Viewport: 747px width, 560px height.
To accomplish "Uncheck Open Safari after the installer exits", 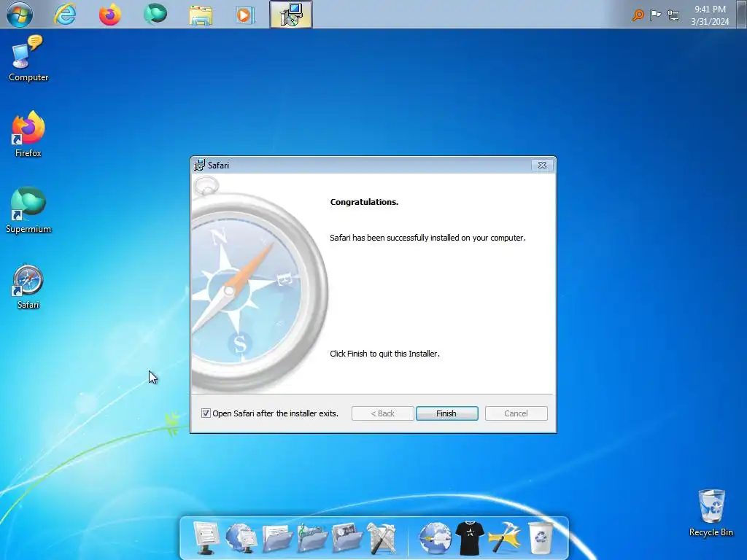I will click(206, 413).
